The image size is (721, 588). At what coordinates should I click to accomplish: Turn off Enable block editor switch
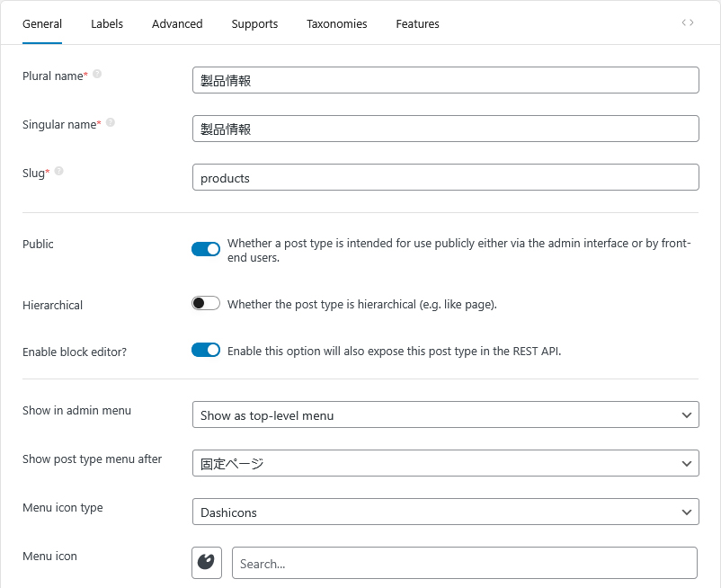pyautogui.click(x=206, y=351)
